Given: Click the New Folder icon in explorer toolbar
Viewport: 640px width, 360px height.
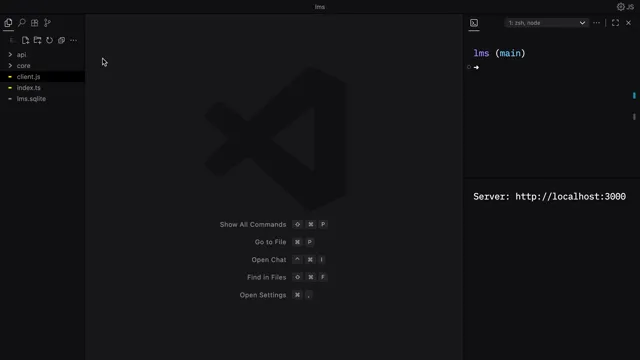Looking at the screenshot, I should click(38, 40).
